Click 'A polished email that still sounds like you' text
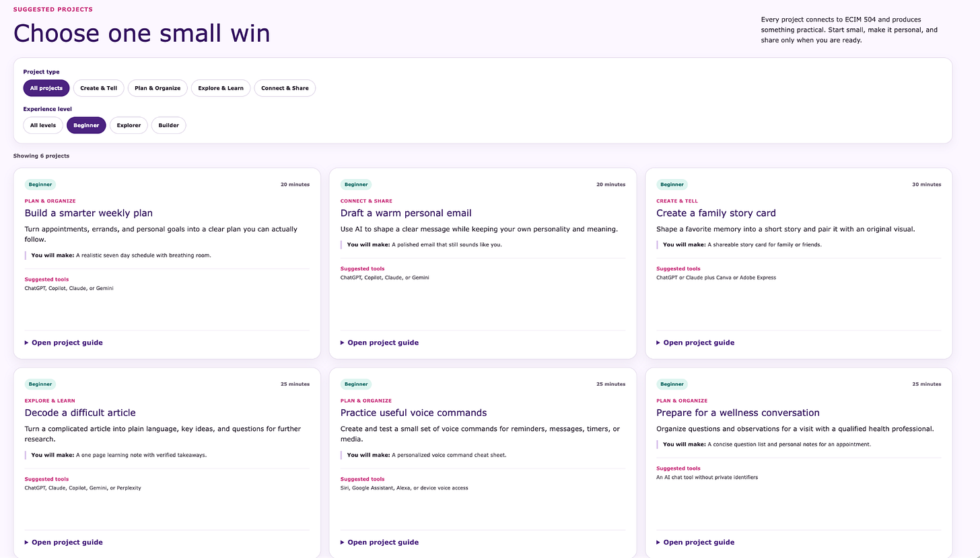This screenshot has height=558, width=980. point(448,244)
